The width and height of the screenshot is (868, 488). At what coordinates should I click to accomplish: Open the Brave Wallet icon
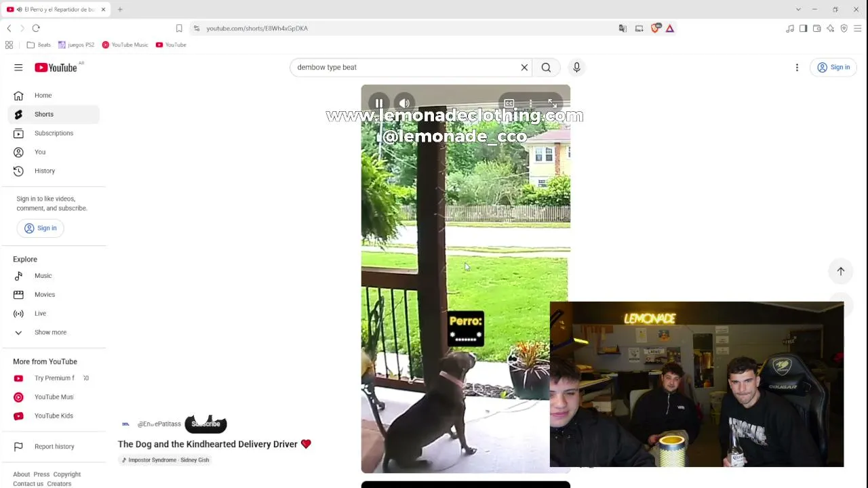(817, 28)
